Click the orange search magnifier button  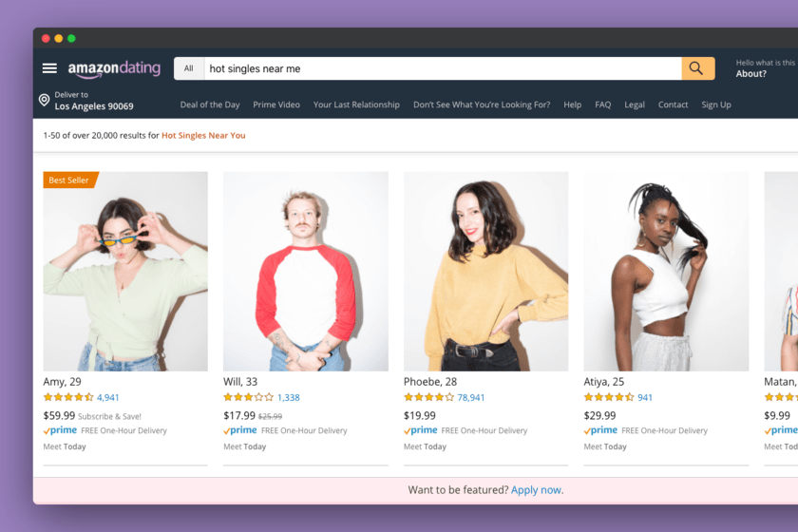coord(697,68)
